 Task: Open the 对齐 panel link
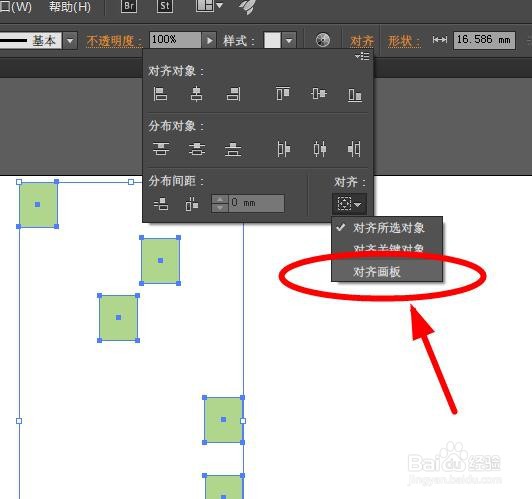362,41
